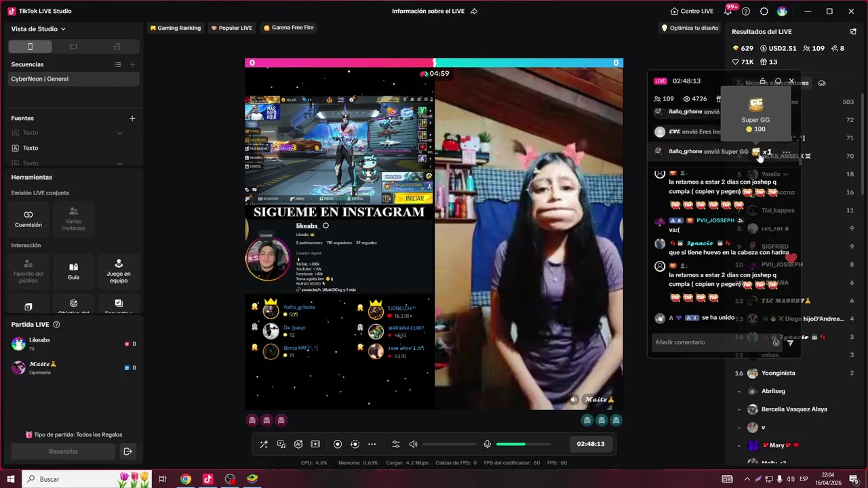Open the magic wand effects tool
The height and width of the screenshot is (488, 868).
pyautogui.click(x=264, y=444)
